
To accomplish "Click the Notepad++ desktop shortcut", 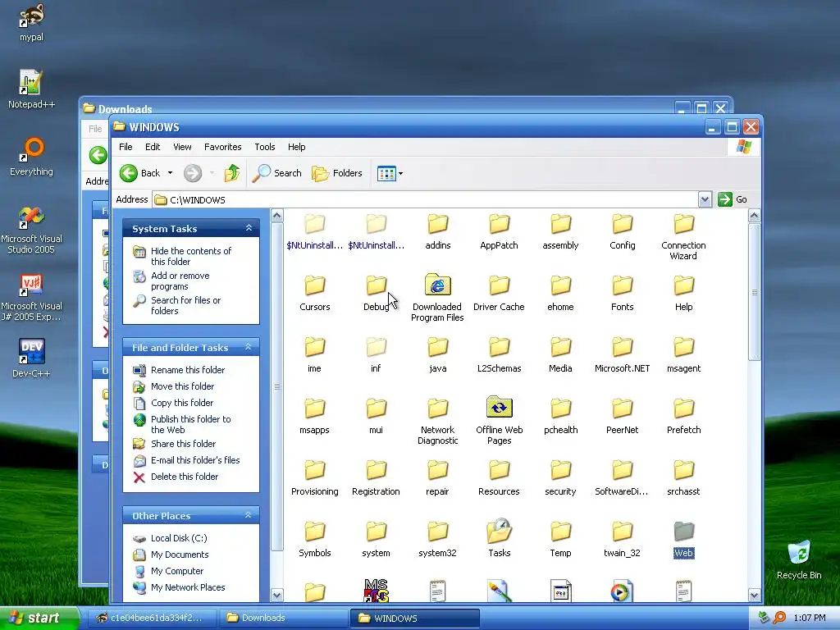I will pyautogui.click(x=31, y=89).
